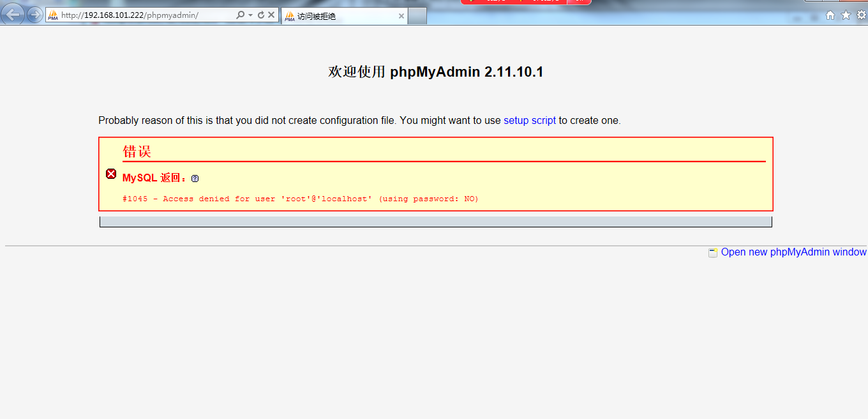Open a new blank tab
The height and width of the screenshot is (419, 868).
point(417,16)
